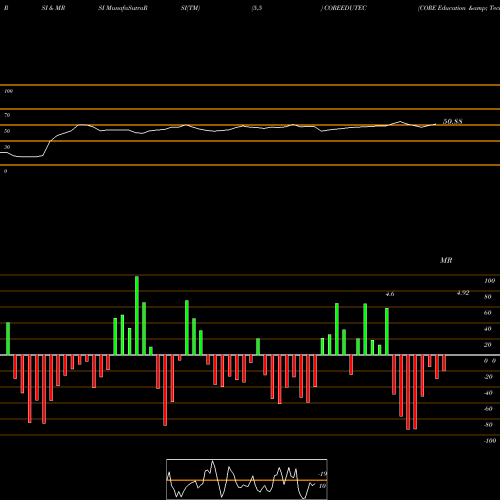Viewport: 500px width, 500px height.
Task: Click the RSI axis label 50
Action: pyautogui.click(x=7, y=131)
